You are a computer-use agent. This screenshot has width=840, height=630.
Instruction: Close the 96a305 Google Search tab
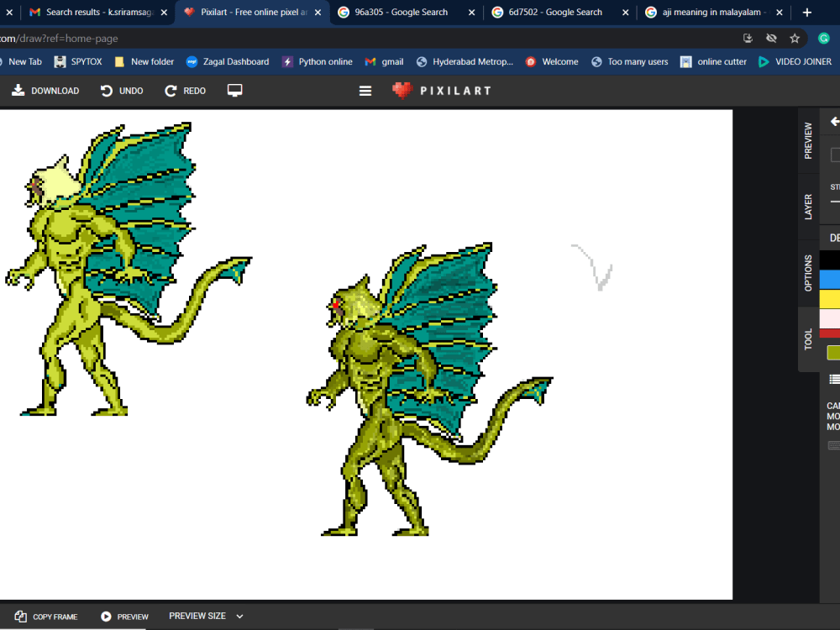pyautogui.click(x=471, y=12)
